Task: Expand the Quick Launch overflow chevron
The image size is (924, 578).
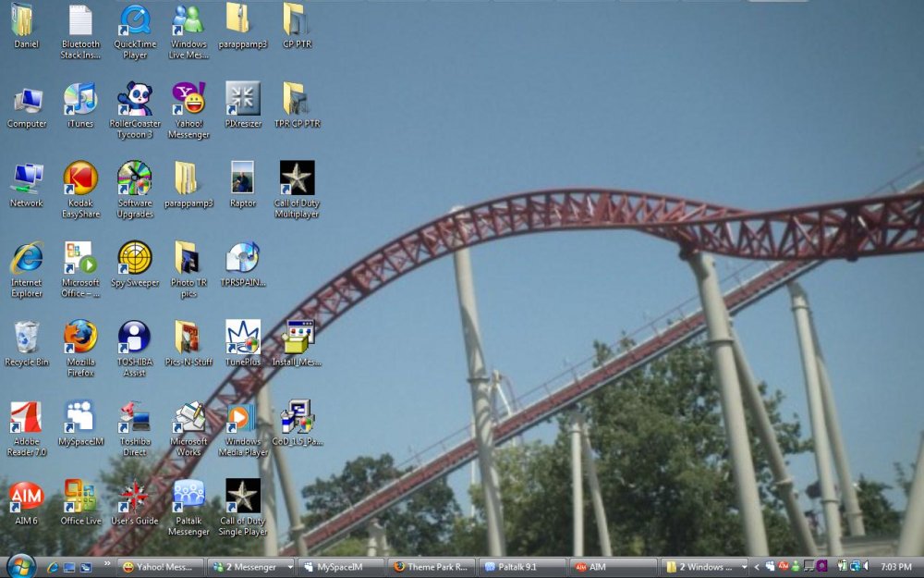Action: (106, 564)
